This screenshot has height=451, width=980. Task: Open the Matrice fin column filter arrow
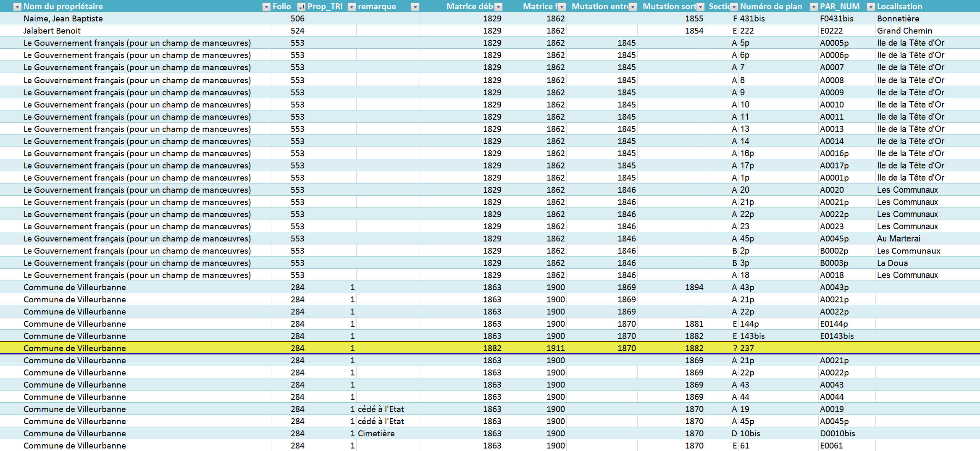point(562,7)
